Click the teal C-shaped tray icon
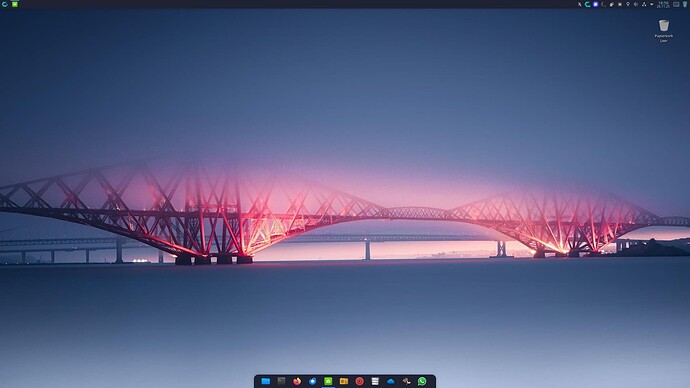Screen dimensions: 690x388 pyautogui.click(x=587, y=4)
